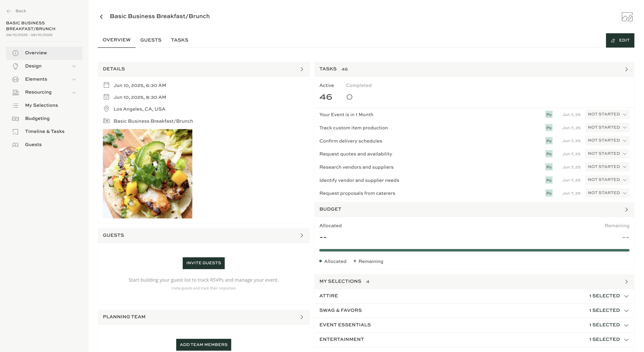644x352 pixels.
Task: Click the gray Remaining legend dot
Action: (x=355, y=261)
